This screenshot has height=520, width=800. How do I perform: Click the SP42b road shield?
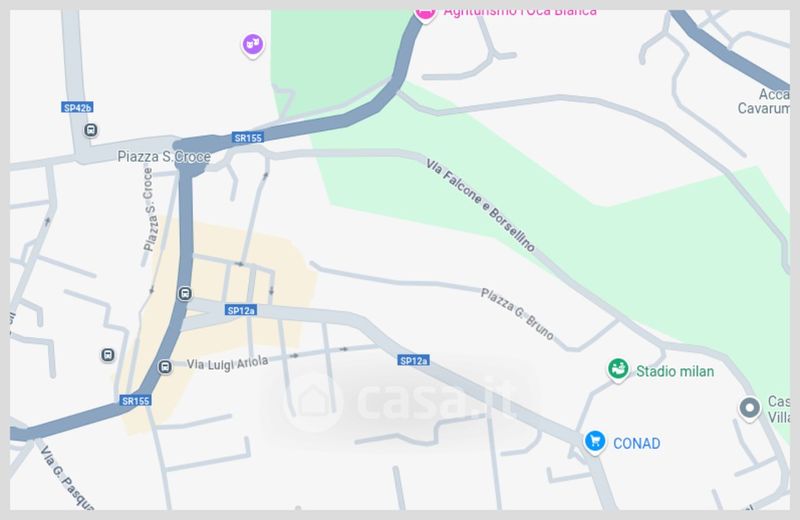click(77, 107)
